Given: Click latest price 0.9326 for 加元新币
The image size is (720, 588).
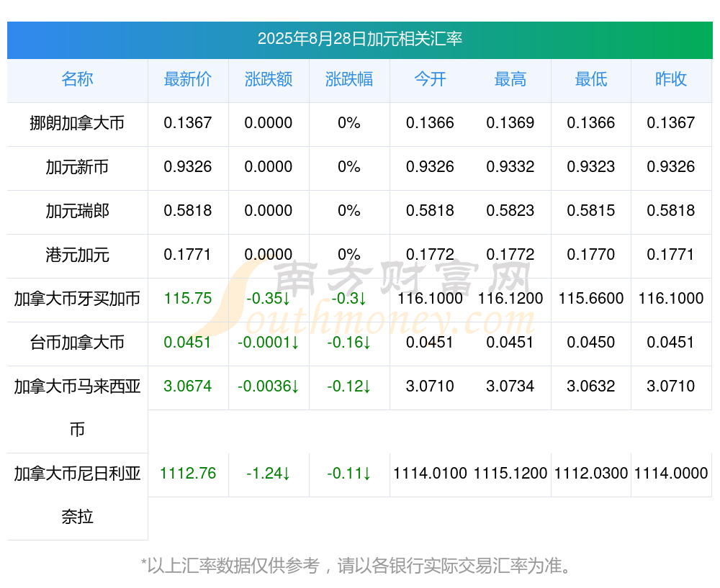Looking at the screenshot, I should (188, 167).
